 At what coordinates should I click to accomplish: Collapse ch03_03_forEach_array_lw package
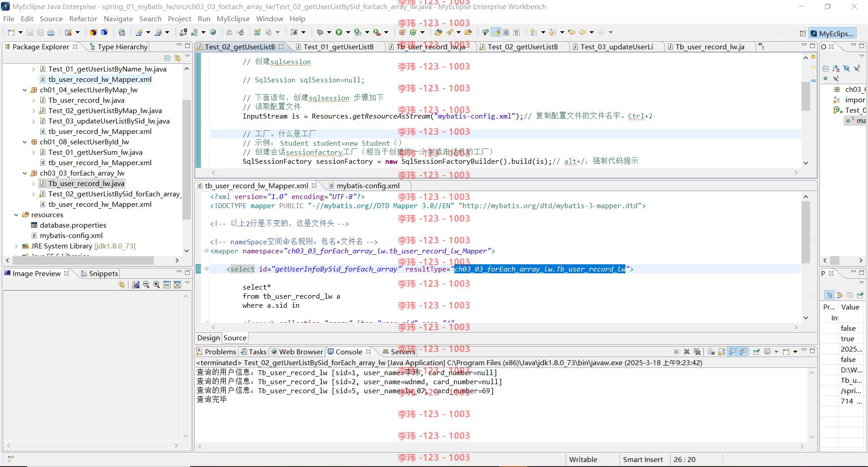(x=24, y=173)
